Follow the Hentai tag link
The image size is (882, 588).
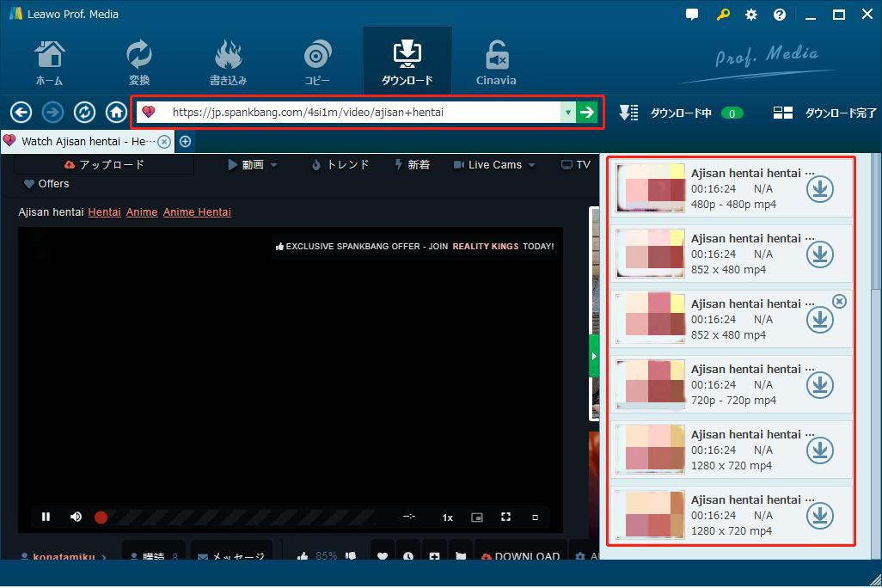pos(105,212)
